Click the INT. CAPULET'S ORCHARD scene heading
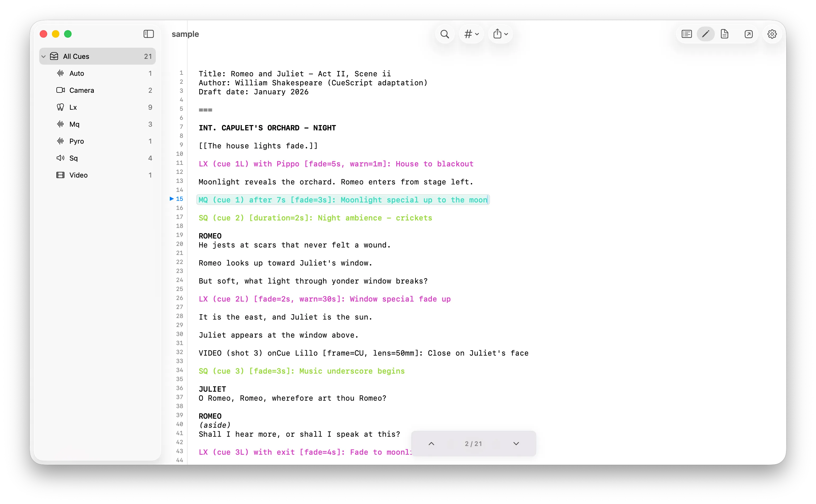This screenshot has height=504, width=816. click(267, 128)
